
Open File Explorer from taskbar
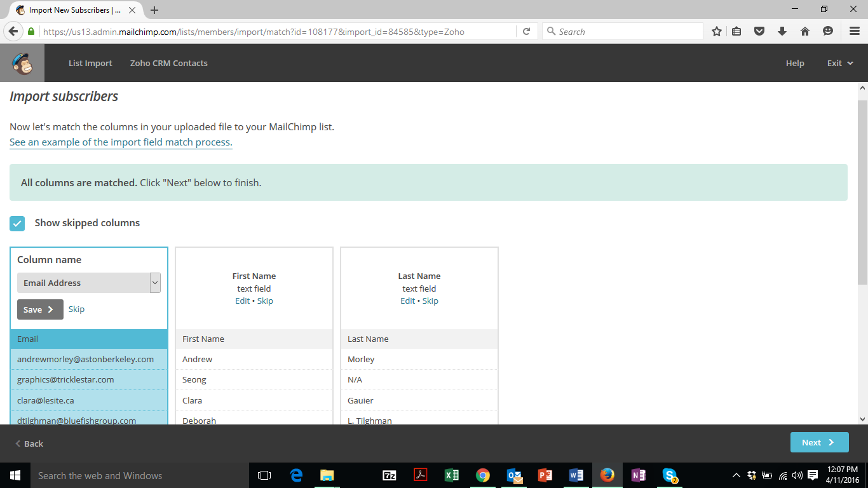[327, 475]
